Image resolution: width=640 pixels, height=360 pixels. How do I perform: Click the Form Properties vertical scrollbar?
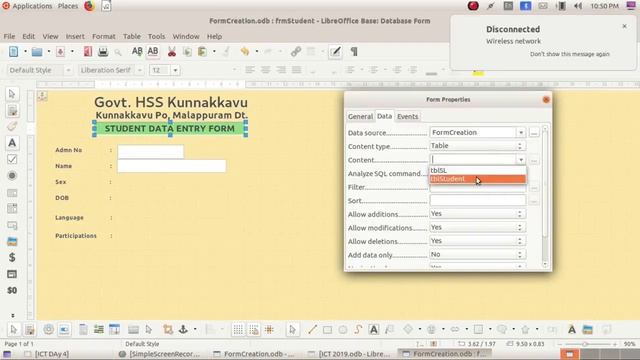pos(545,196)
